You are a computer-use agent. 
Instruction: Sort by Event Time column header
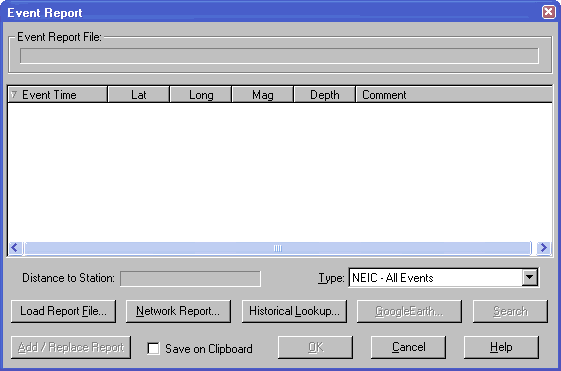pyautogui.click(x=58, y=94)
